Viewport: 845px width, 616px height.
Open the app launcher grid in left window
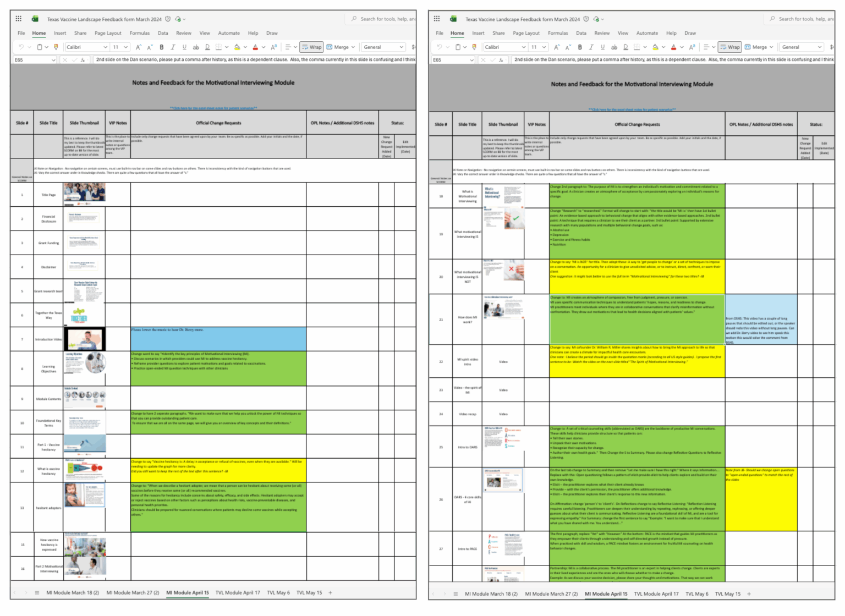click(19, 19)
